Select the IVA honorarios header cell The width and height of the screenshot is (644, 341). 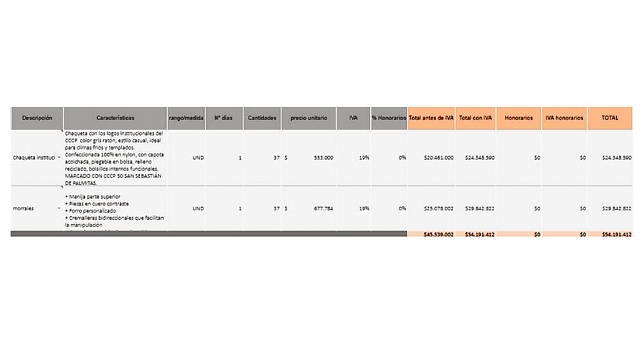point(564,118)
